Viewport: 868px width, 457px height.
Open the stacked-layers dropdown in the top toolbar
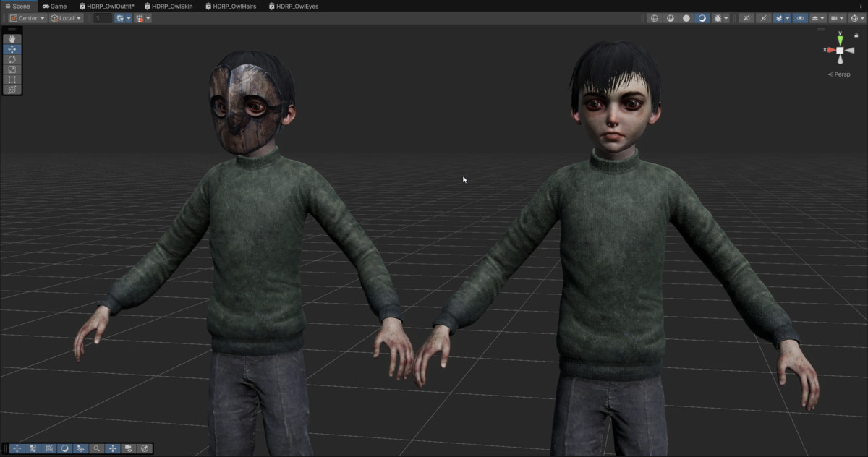[x=818, y=18]
